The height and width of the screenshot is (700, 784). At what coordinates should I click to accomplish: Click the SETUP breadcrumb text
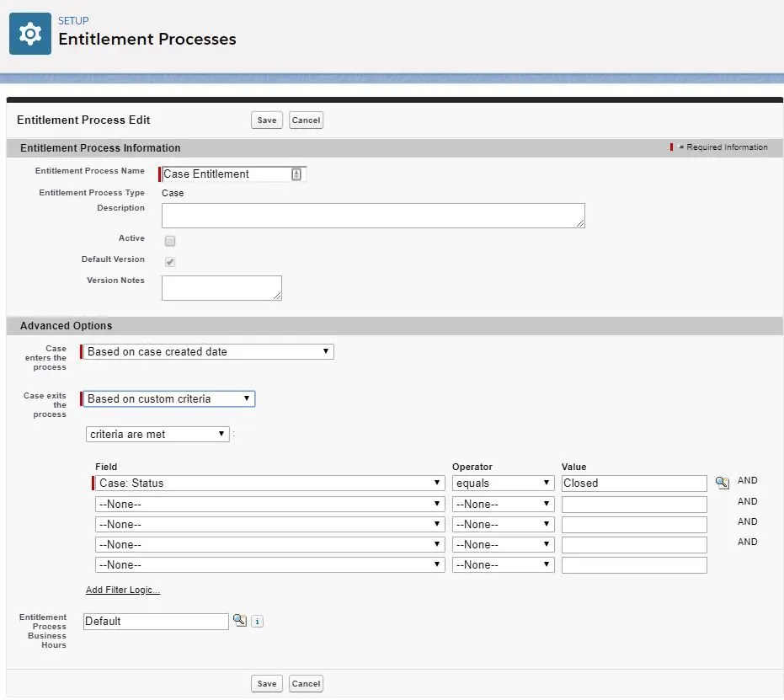click(73, 20)
